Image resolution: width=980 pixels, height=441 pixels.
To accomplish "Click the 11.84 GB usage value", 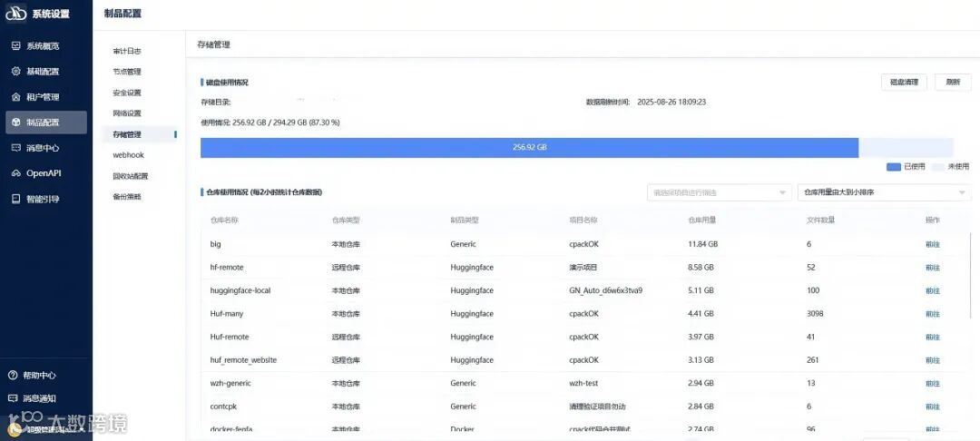I will tap(702, 244).
